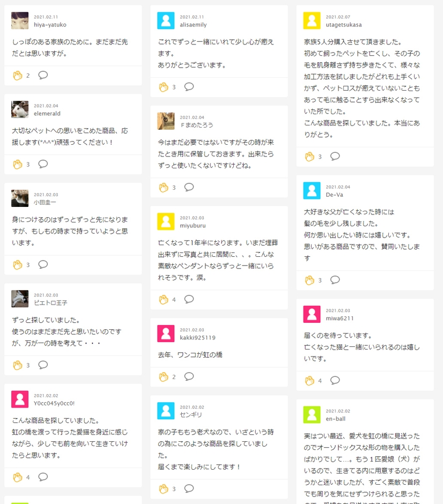The height and width of the screenshot is (504, 443).
Task: Click reply bubble on ピエトロ王子's comment
Action: pos(43,365)
